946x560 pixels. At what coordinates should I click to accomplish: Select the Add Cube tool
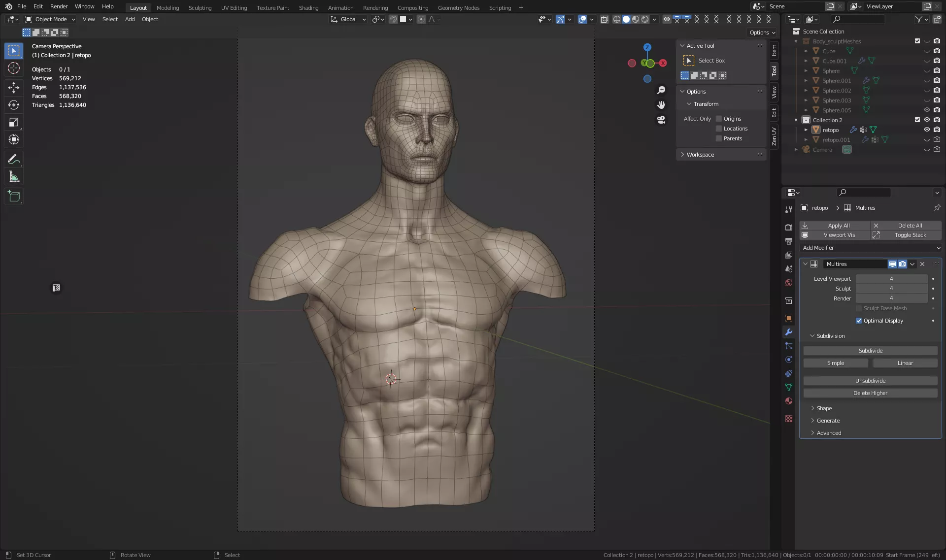(14, 197)
